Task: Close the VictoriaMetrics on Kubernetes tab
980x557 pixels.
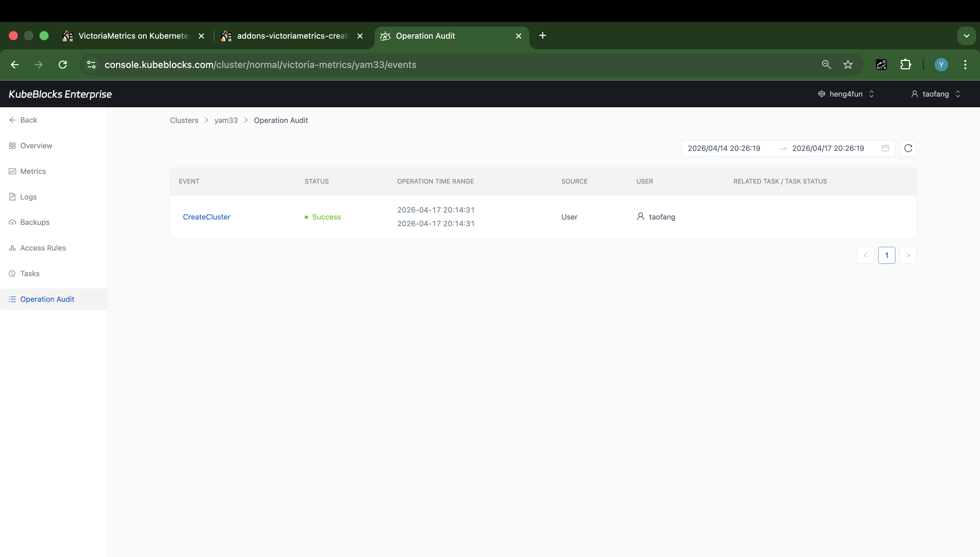Action: 201,36
